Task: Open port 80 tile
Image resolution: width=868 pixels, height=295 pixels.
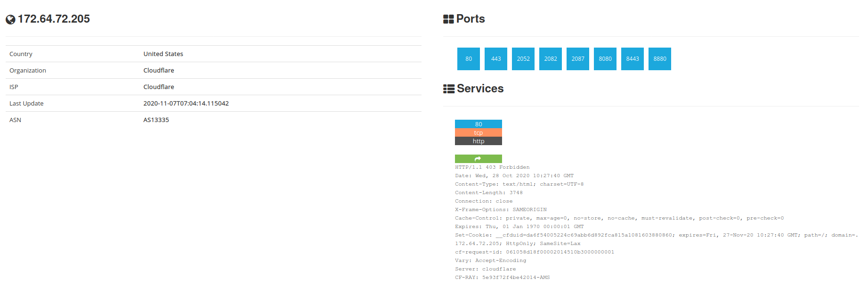Action: pyautogui.click(x=469, y=59)
